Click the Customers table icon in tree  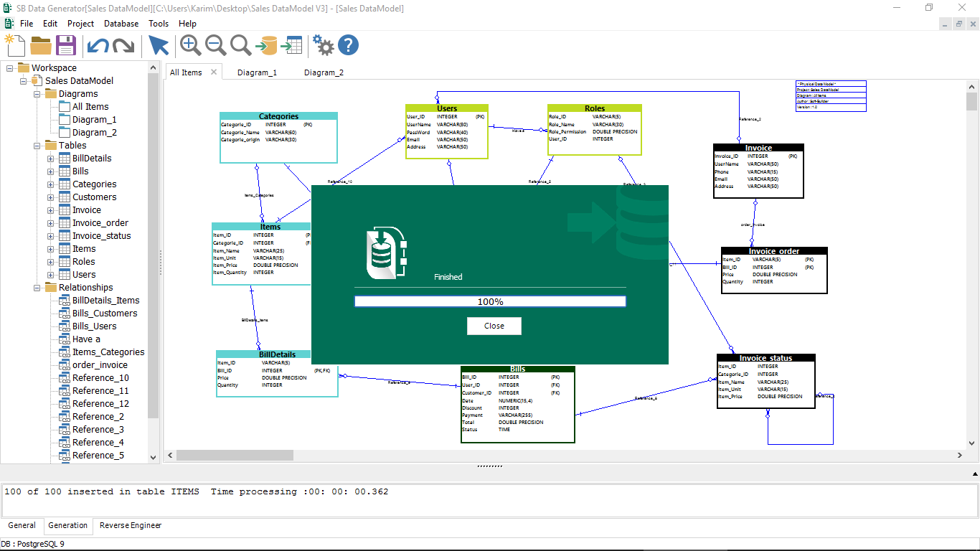[64, 197]
